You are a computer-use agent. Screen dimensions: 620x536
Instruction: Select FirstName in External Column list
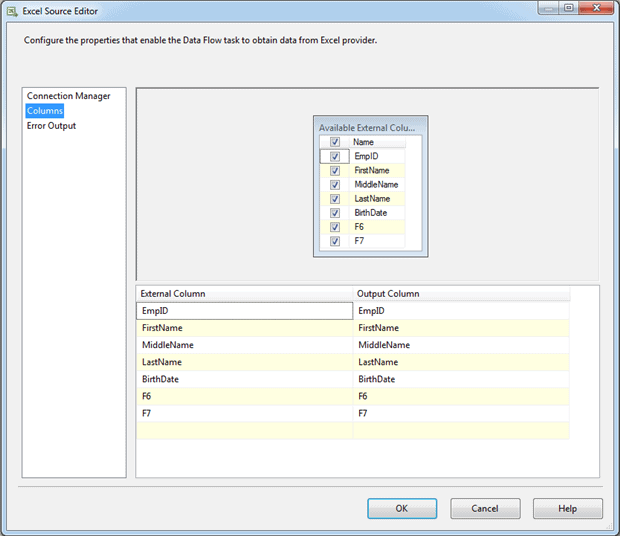click(244, 328)
